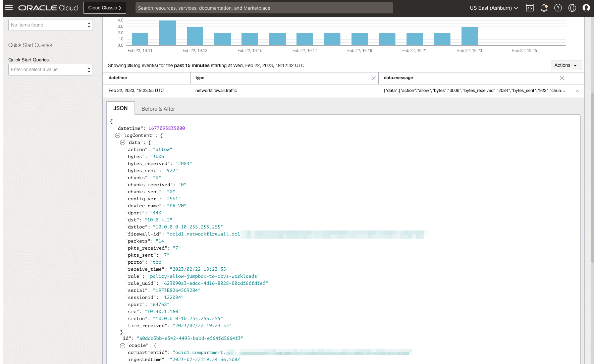This screenshot has height=364, width=594.
Task: Sort by the type column header
Action: (200, 78)
